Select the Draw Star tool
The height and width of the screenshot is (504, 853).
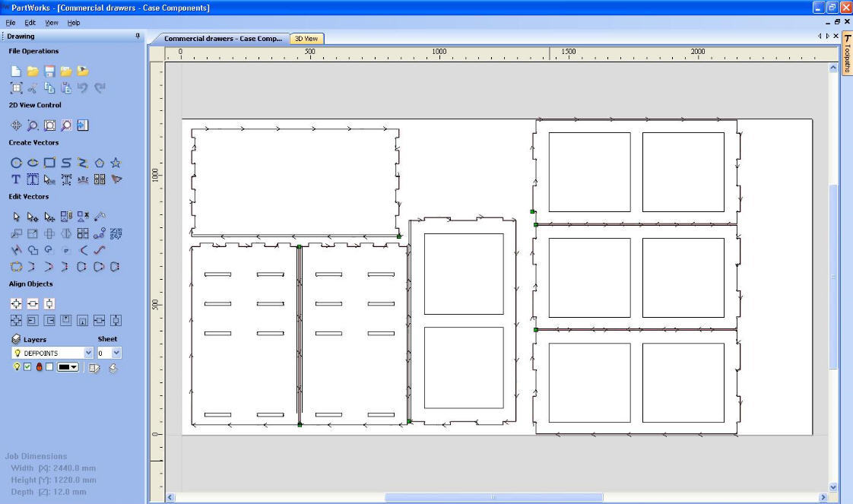click(x=116, y=163)
